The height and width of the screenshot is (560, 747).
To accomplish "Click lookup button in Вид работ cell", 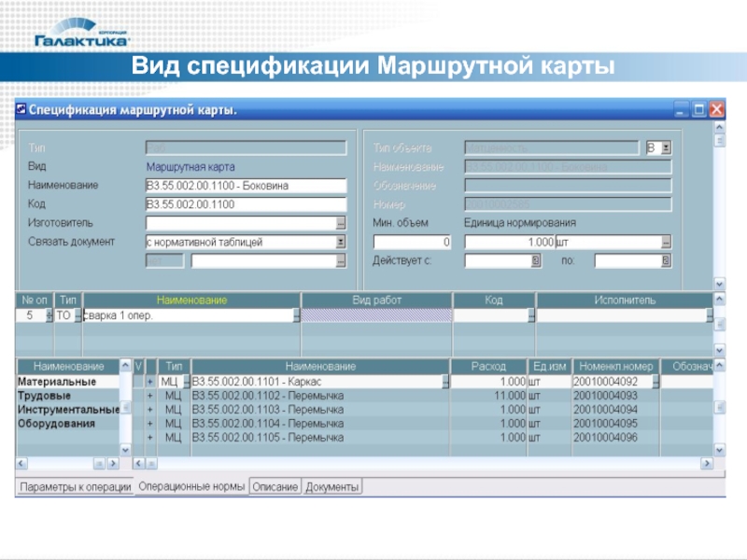I will 447,316.
